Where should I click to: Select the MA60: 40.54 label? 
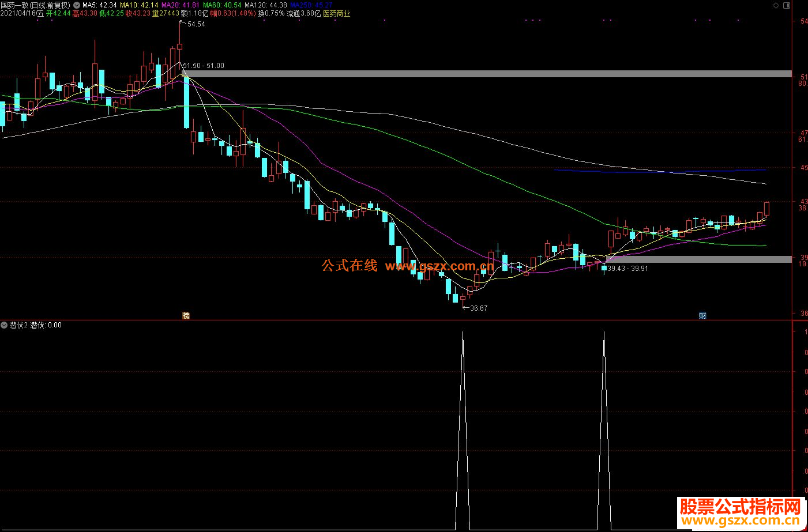[x=222, y=5]
